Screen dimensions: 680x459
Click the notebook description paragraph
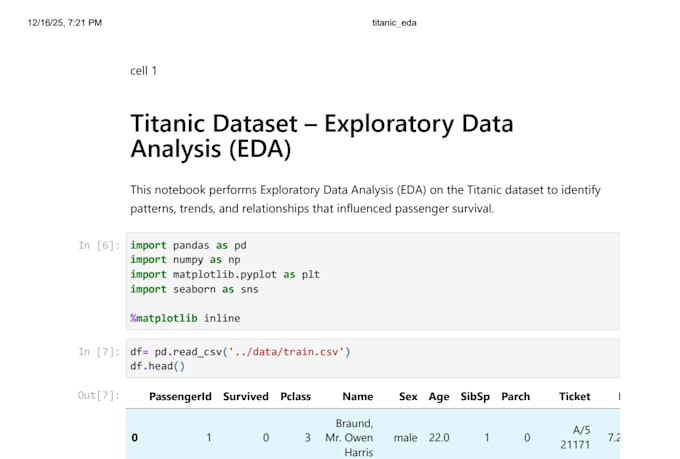(365, 199)
